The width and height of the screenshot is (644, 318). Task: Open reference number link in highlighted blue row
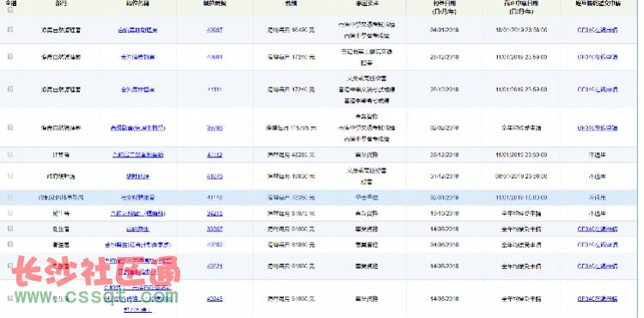(215, 198)
